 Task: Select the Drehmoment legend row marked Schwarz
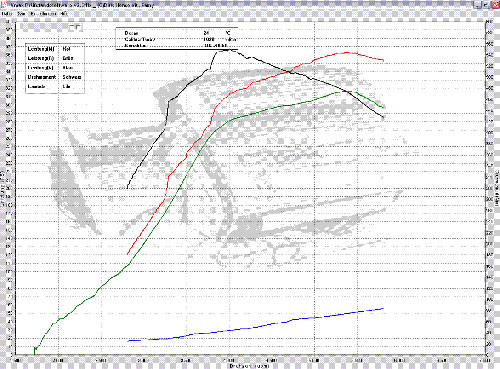point(55,77)
